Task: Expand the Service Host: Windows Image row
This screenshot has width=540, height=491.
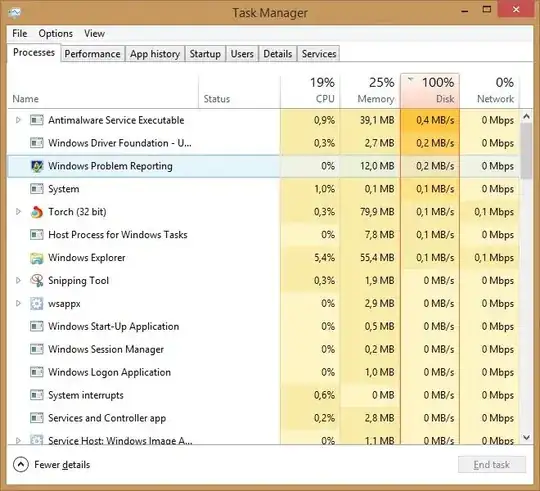Action: pos(18,440)
